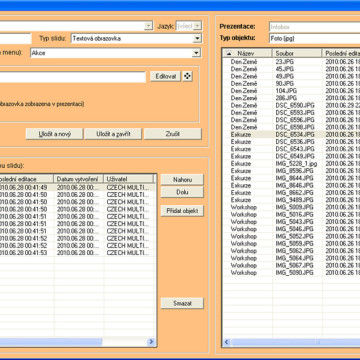The width and height of the screenshot is (360, 360).
Task: Select the row with file DSC_6598.JPG
Action: click(x=292, y=127)
